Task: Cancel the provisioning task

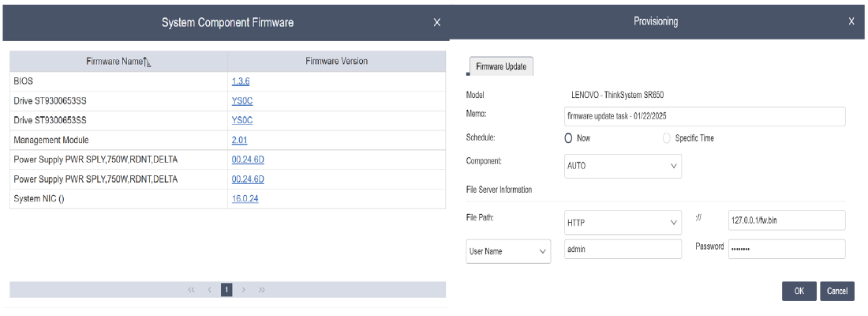Action: pos(837,291)
